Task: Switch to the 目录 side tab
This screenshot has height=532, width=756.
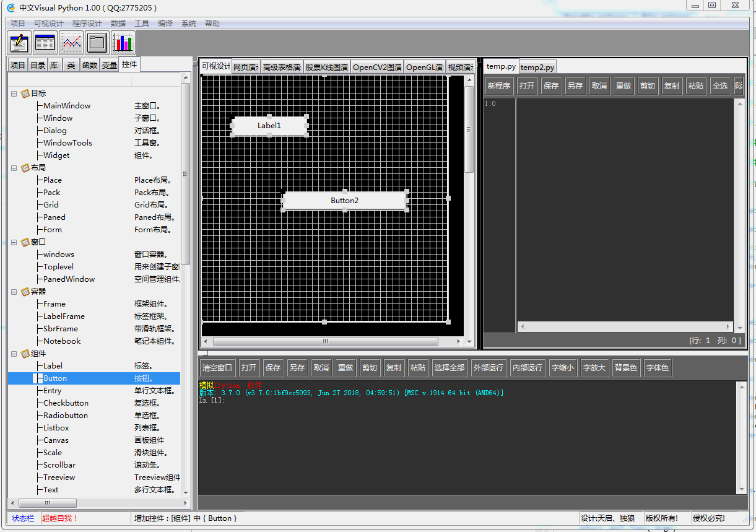Action: click(38, 65)
